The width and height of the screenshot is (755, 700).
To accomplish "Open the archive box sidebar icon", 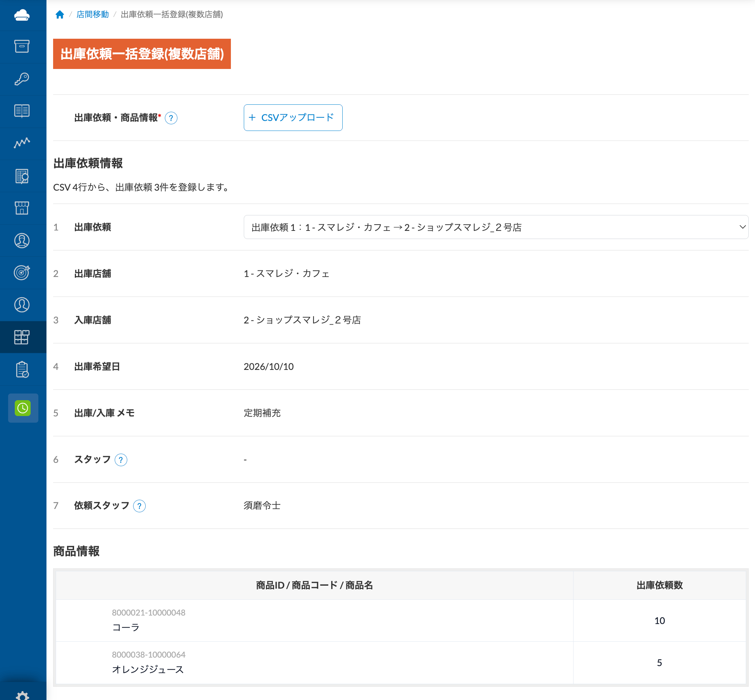I will (x=22, y=46).
